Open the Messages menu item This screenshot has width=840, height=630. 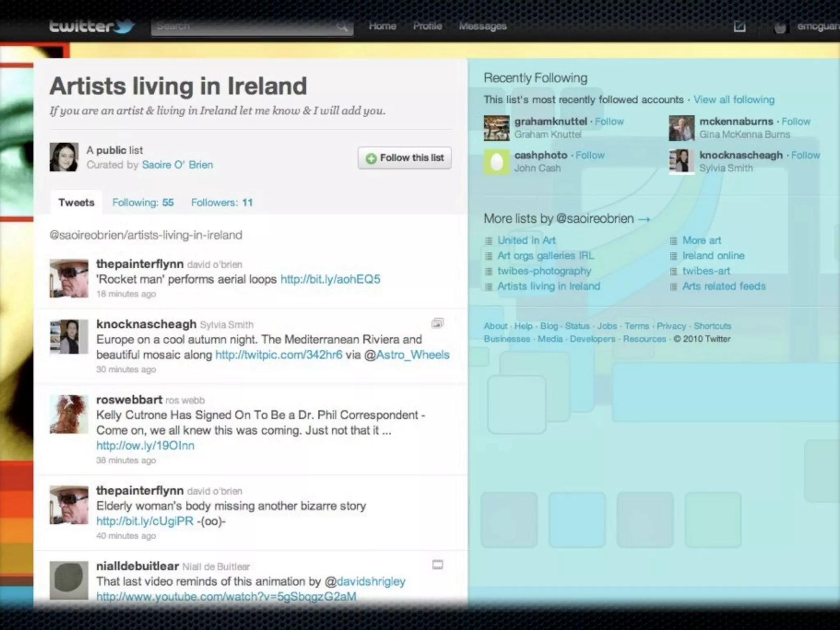click(x=482, y=26)
